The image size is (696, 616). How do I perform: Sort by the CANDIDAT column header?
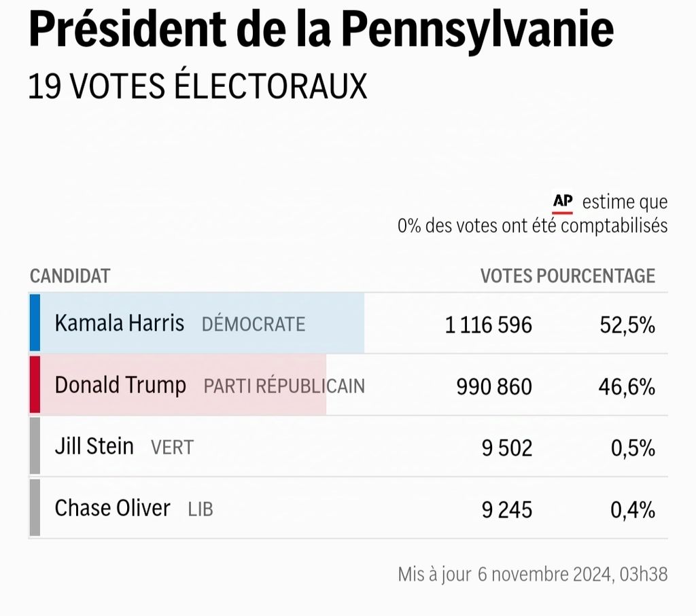pyautogui.click(x=70, y=276)
